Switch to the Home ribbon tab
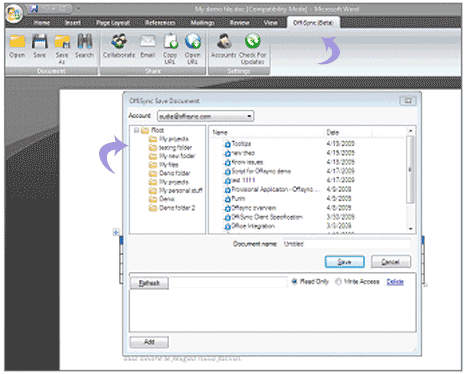This screenshot has width=465, height=374. coord(42,23)
